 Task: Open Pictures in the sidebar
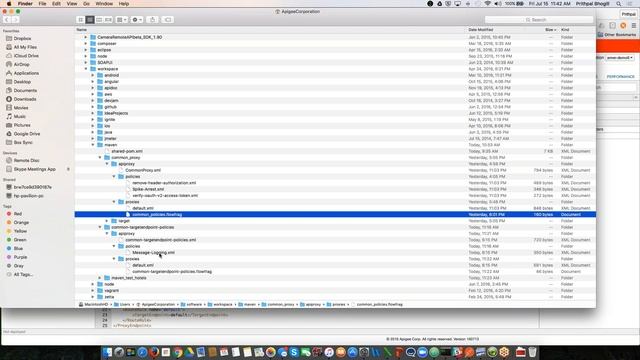tap(22, 125)
